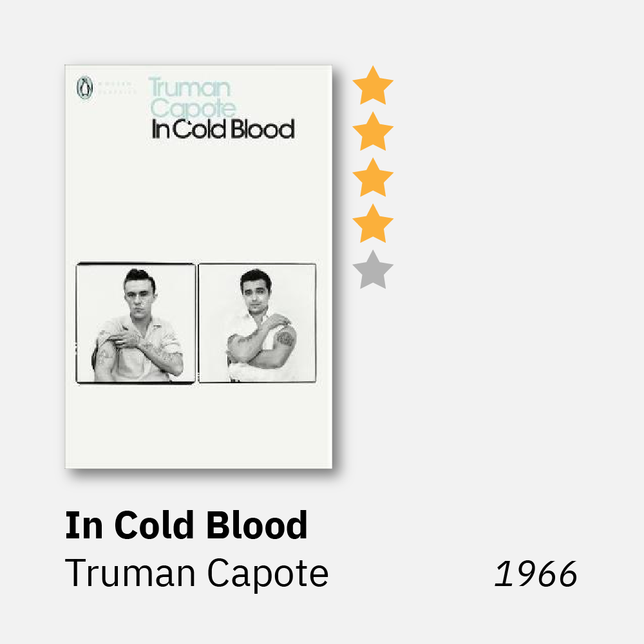
Task: Click the first gold rating star
Action: [373, 86]
